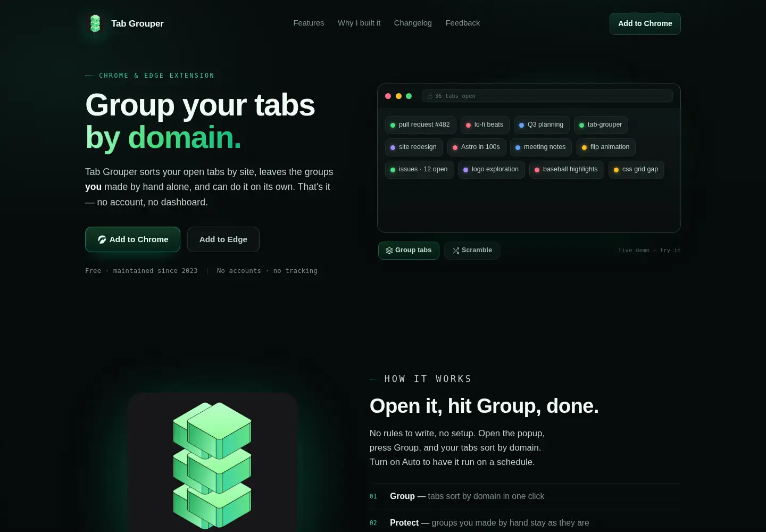Click the Group tabs demo button

tap(409, 251)
